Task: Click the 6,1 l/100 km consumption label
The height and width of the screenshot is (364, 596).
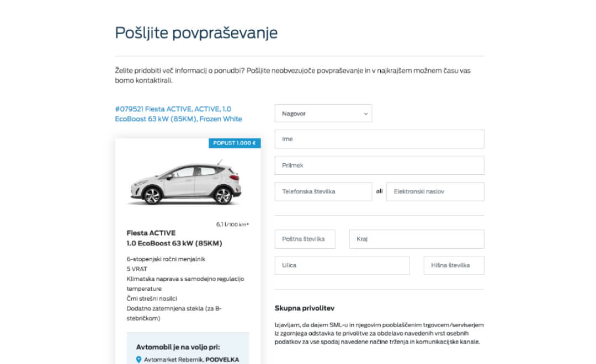Action: tap(232, 224)
